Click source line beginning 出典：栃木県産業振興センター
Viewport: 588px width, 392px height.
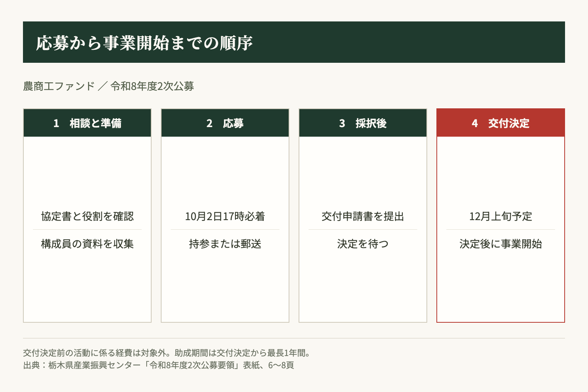click(x=158, y=365)
